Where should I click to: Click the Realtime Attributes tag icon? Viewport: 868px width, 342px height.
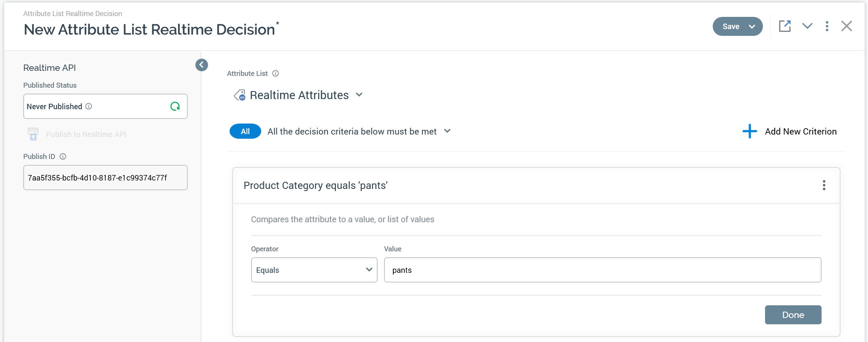[x=240, y=95]
